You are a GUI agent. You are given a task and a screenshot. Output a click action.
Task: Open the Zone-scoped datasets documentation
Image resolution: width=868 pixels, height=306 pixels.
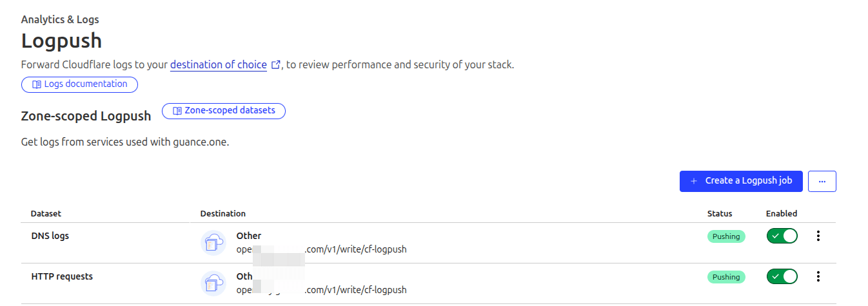[224, 111]
